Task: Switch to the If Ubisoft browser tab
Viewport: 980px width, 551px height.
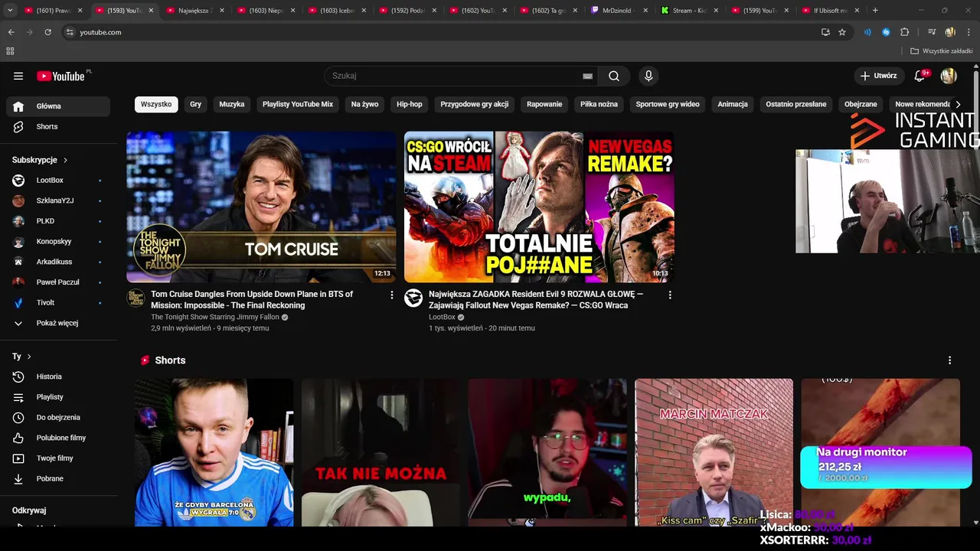Action: (830, 11)
